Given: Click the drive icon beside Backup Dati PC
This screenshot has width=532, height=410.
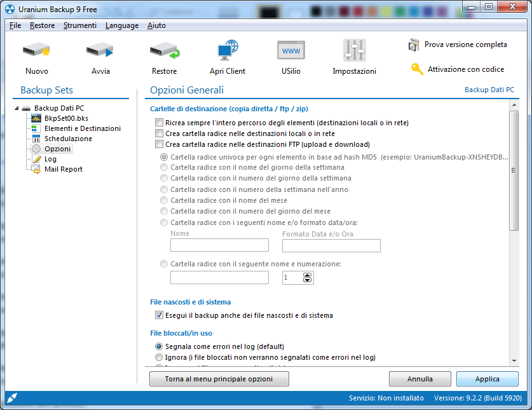Looking at the screenshot, I should coord(26,109).
